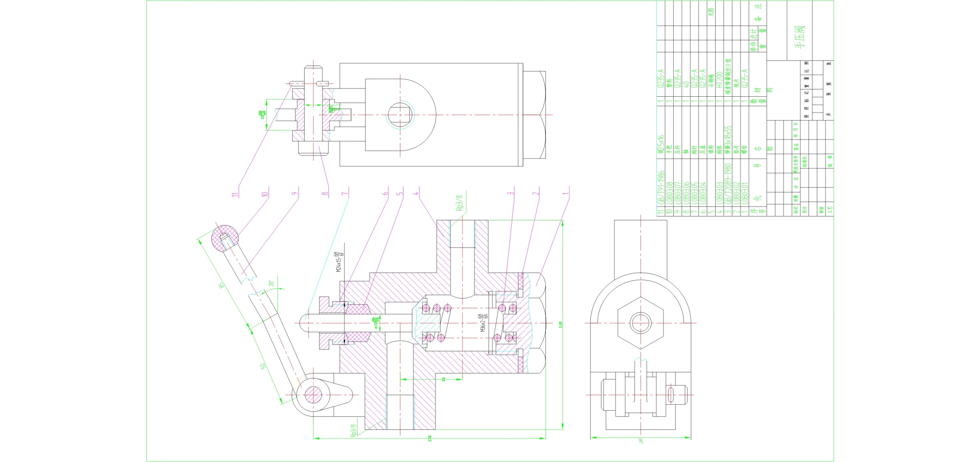980x462 pixels.
Task: Select the 134 overall length dimension
Action: [429, 438]
